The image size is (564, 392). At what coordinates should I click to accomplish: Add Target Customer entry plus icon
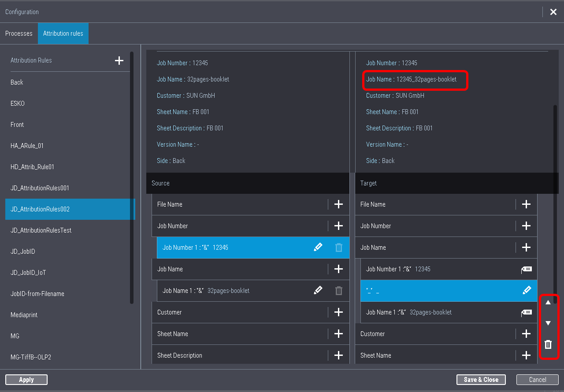point(526,334)
